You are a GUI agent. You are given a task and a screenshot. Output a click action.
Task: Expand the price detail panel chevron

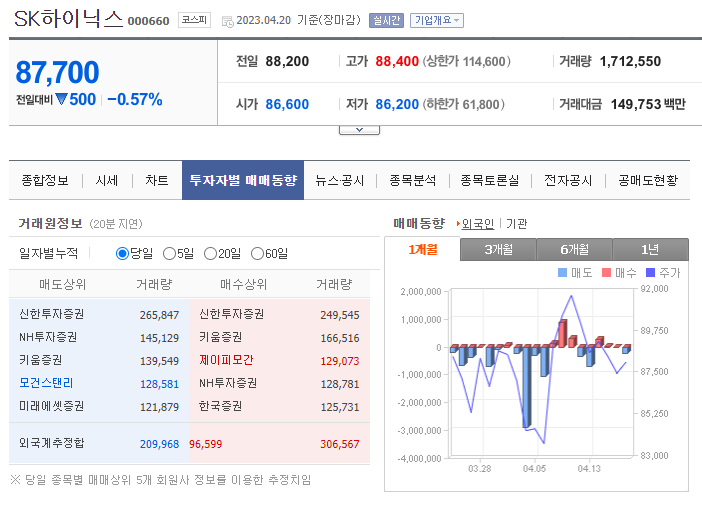360,130
